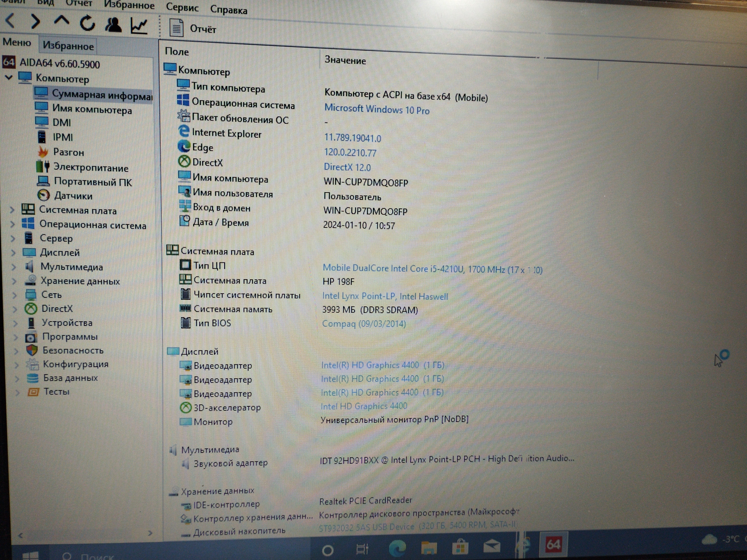Open File Explorer from the taskbar
This screenshot has width=747, height=560.
(x=429, y=548)
